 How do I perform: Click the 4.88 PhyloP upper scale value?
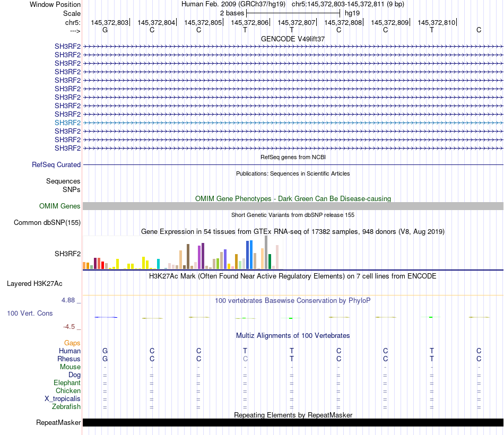tap(68, 300)
